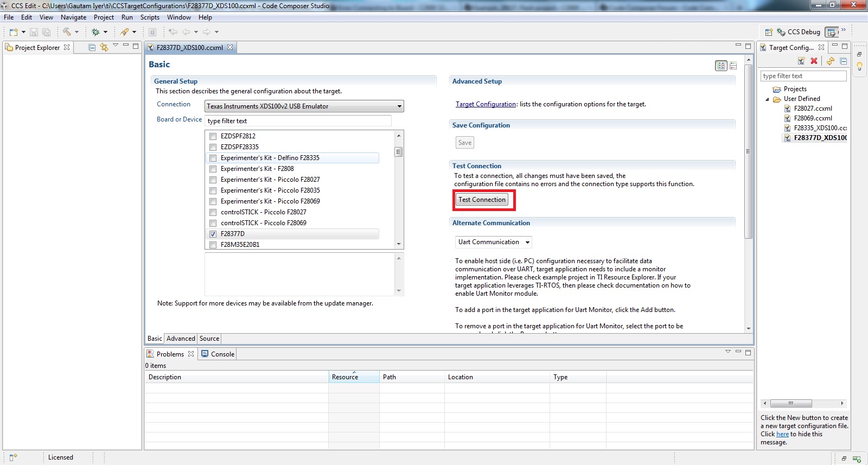Click the editor vertical scrollbar thumb
This screenshot has height=465, width=868.
click(x=749, y=152)
